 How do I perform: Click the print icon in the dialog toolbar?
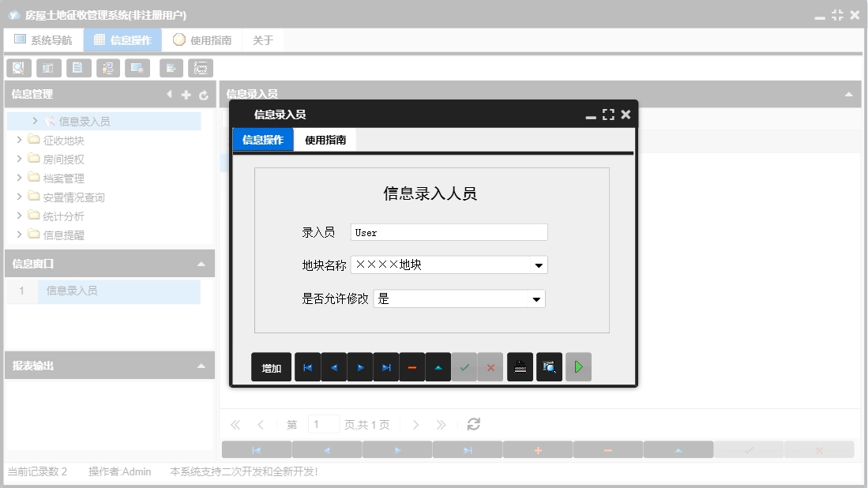coord(520,366)
